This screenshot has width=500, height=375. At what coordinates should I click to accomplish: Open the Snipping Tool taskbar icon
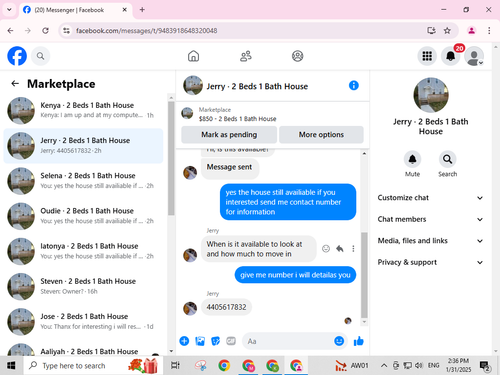tap(200, 366)
